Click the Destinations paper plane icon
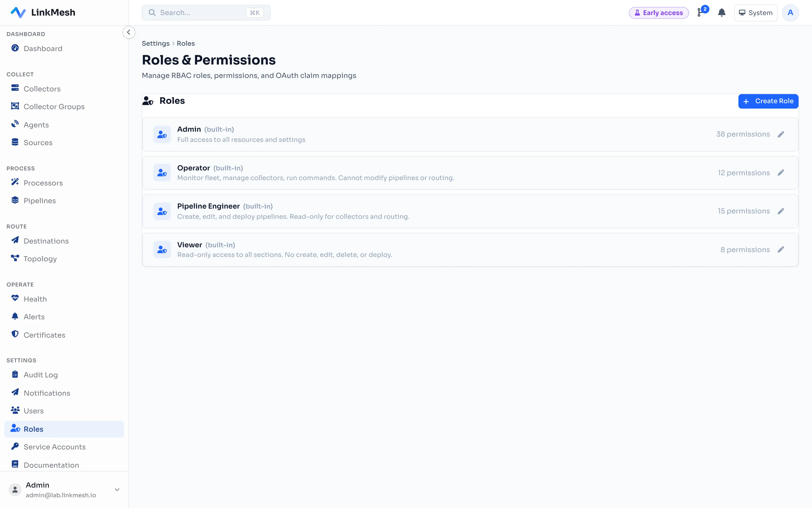This screenshot has height=508, width=812. (x=15, y=240)
